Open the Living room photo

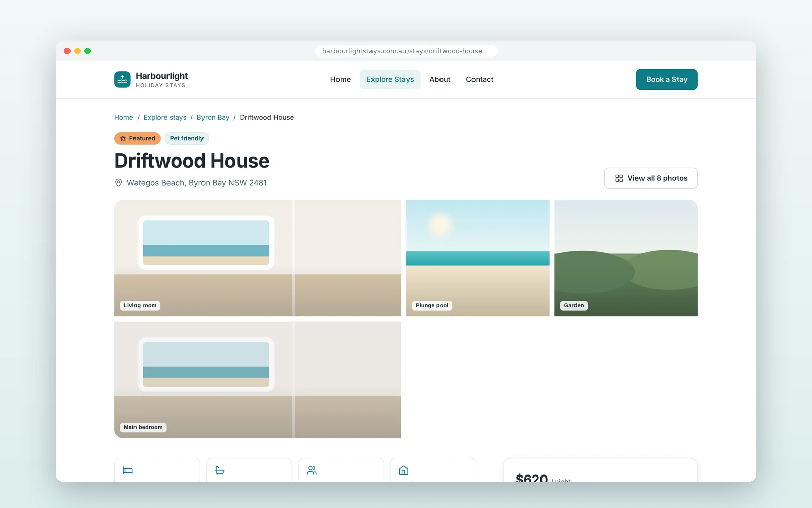coord(257,258)
